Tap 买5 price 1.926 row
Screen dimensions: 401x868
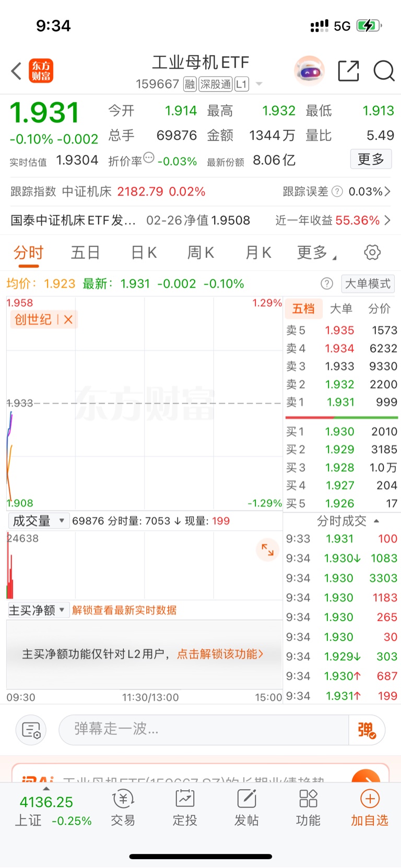pyautogui.click(x=341, y=504)
